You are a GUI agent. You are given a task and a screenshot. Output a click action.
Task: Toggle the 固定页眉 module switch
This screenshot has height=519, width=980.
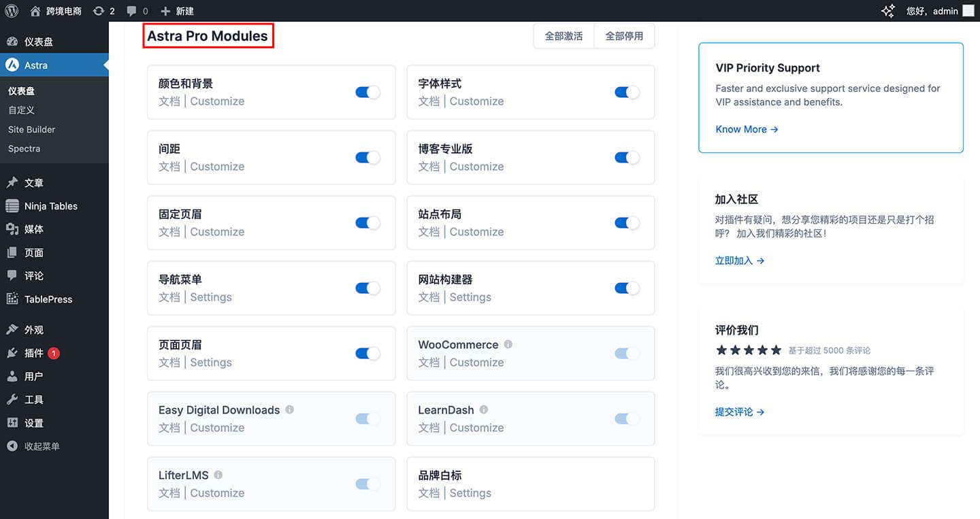[x=367, y=223]
